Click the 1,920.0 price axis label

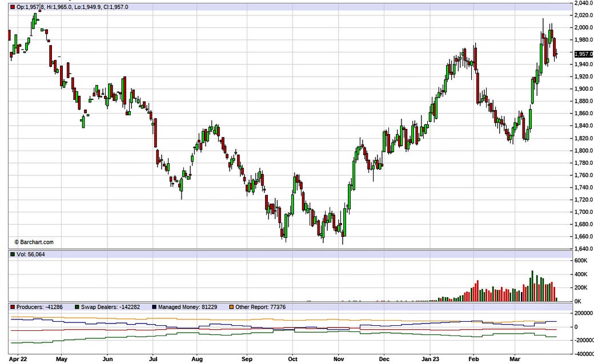[x=584, y=76]
